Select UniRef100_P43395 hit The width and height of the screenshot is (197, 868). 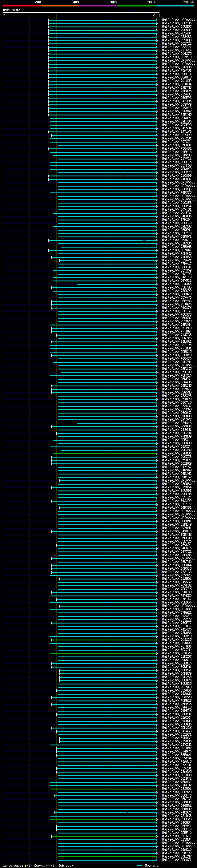tap(176, 101)
